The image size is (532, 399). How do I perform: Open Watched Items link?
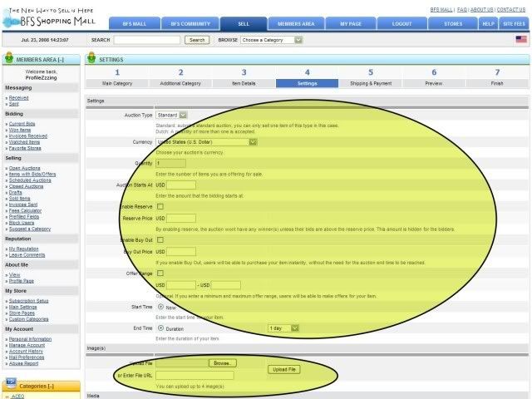tap(24, 142)
